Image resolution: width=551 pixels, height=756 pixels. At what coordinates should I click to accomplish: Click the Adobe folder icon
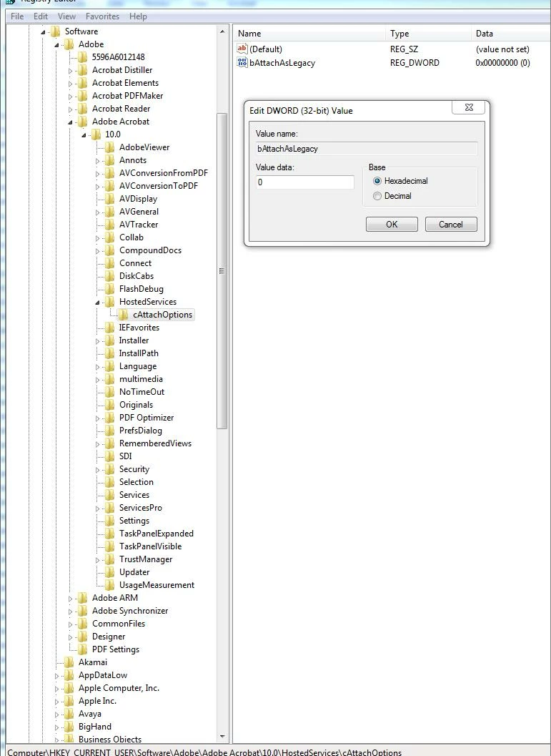tap(69, 44)
